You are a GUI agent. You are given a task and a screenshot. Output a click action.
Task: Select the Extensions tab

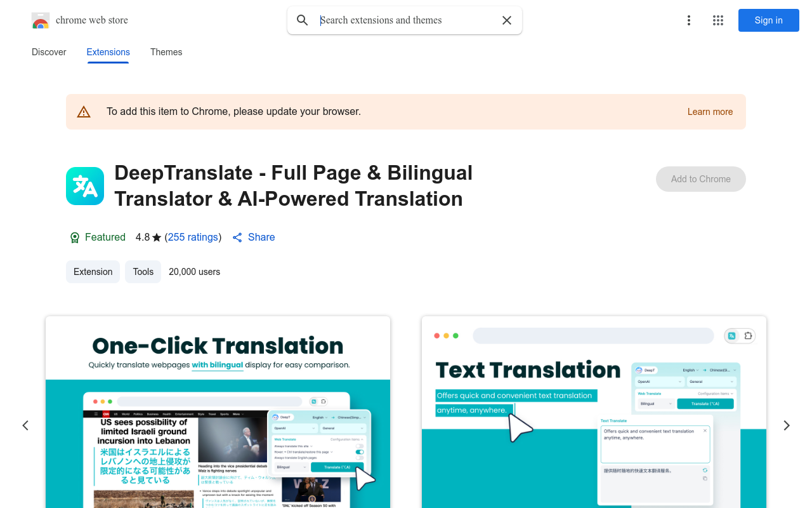click(108, 52)
